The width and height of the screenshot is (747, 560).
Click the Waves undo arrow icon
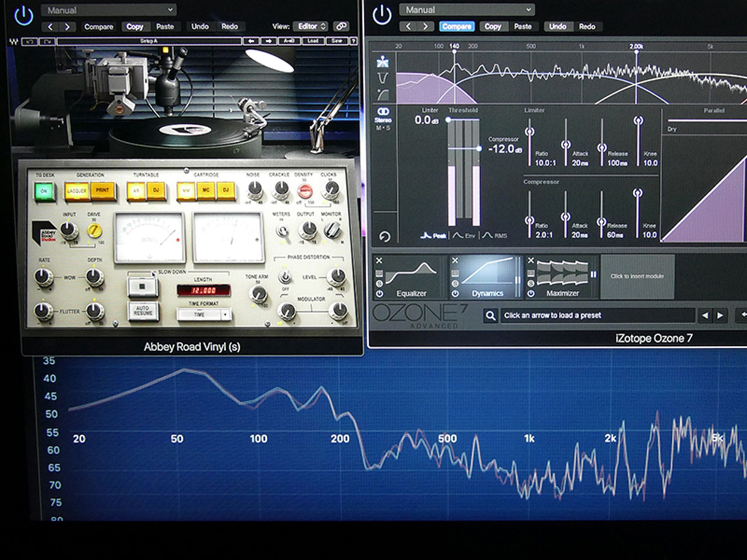30,41
